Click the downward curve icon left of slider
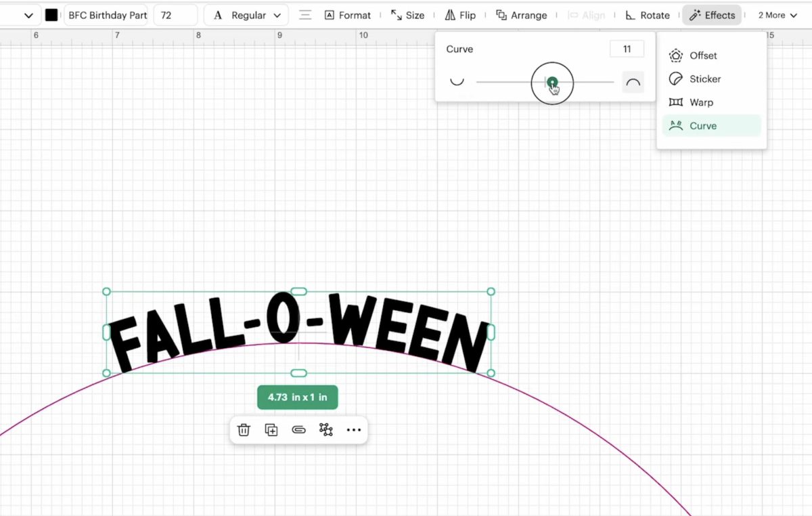Image resolution: width=812 pixels, height=516 pixels. [x=457, y=82]
